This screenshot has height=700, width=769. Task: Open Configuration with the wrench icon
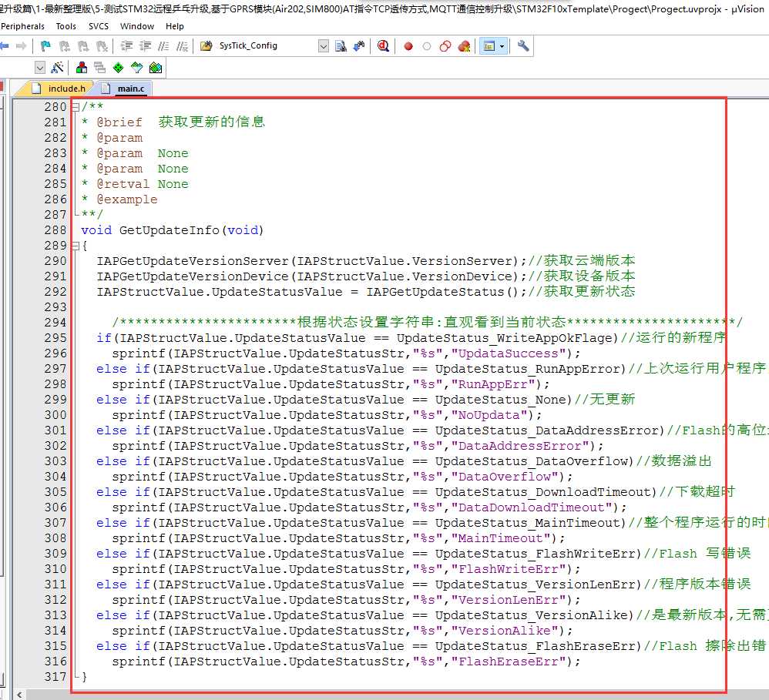523,46
